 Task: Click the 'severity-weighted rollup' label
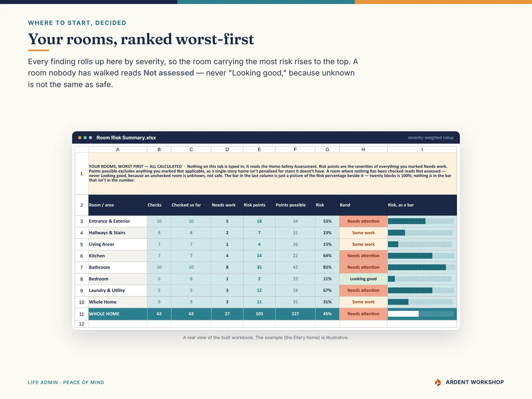coord(431,138)
